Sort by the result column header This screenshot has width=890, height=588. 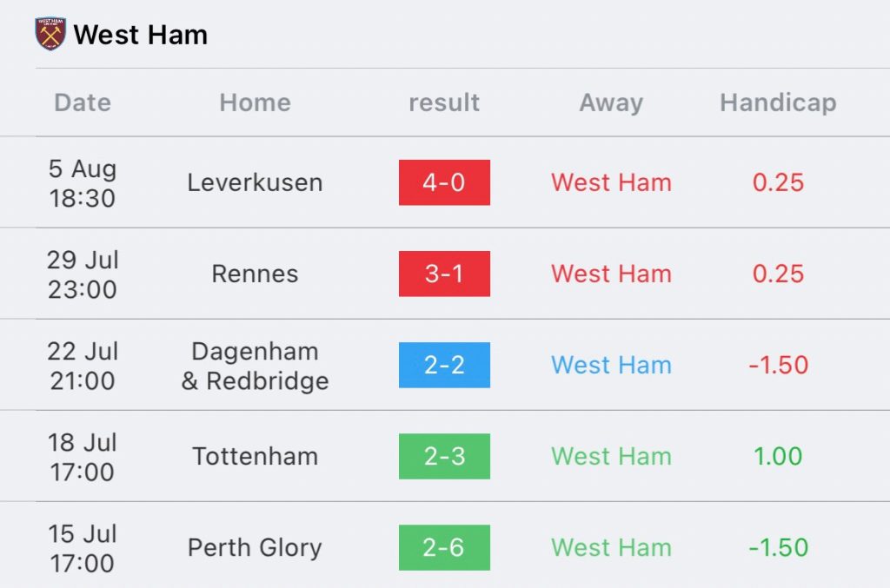coord(444,102)
